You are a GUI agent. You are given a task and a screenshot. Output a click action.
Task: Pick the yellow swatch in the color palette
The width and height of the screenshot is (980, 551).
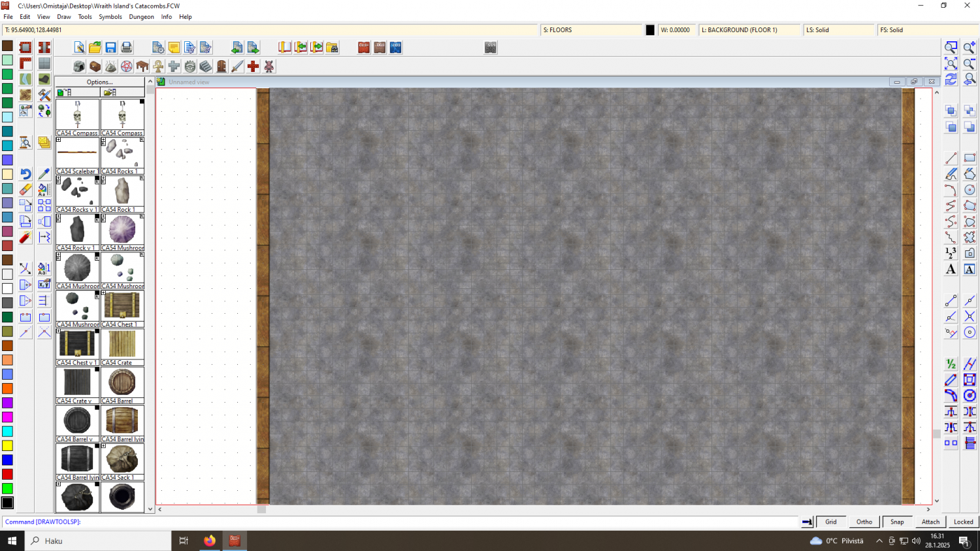click(7, 446)
